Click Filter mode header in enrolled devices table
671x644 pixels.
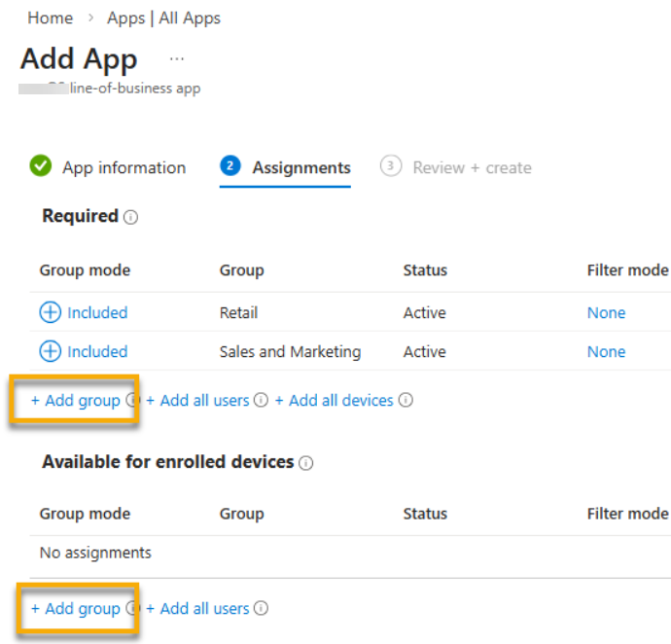[627, 514]
